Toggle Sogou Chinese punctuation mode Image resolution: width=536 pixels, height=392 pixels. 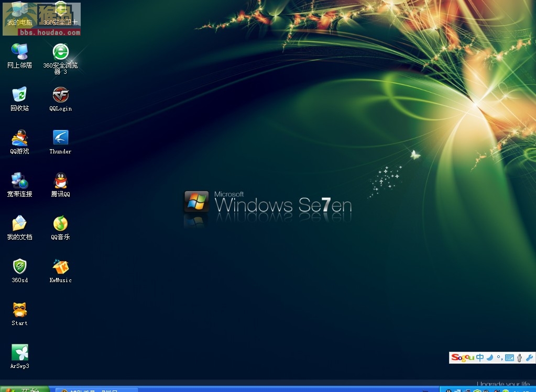click(x=499, y=357)
